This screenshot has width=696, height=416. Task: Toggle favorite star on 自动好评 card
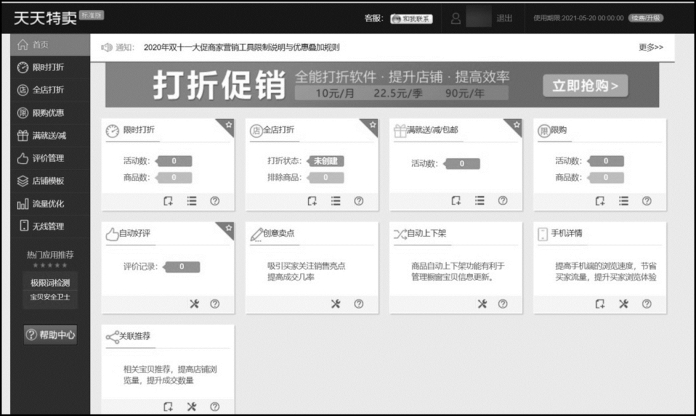[x=228, y=228]
